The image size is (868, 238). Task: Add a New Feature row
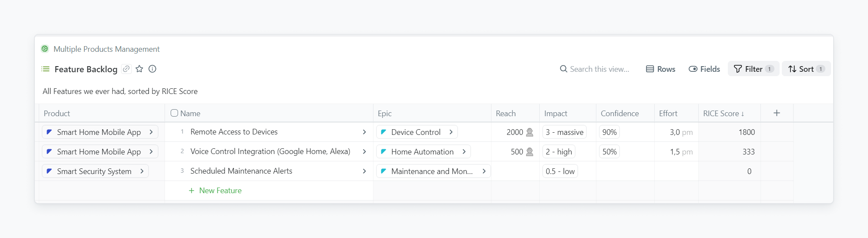point(215,191)
